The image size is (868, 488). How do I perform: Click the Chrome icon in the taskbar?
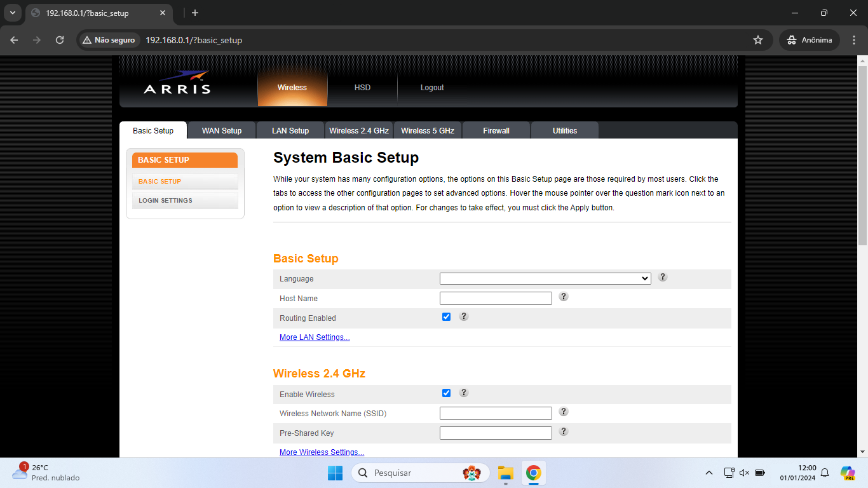coord(534,473)
